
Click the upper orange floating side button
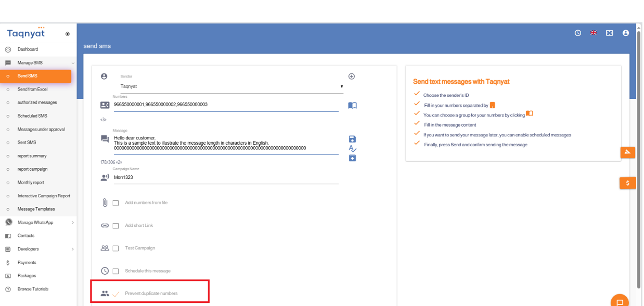click(627, 152)
